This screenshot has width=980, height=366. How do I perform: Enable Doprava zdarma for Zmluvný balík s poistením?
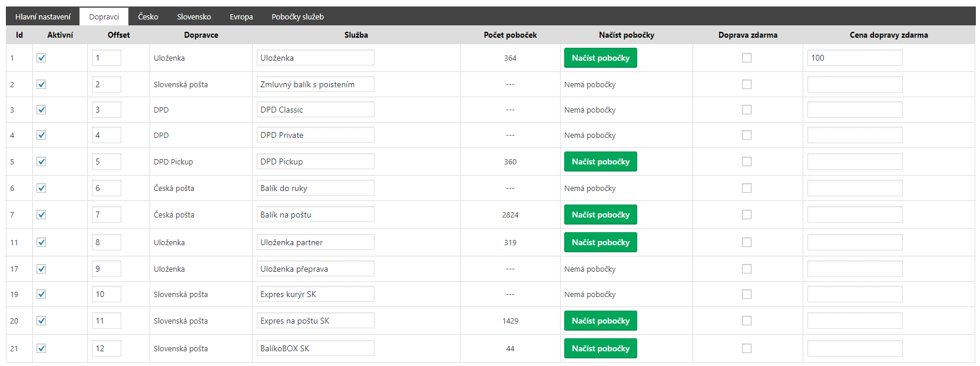pyautogui.click(x=747, y=84)
